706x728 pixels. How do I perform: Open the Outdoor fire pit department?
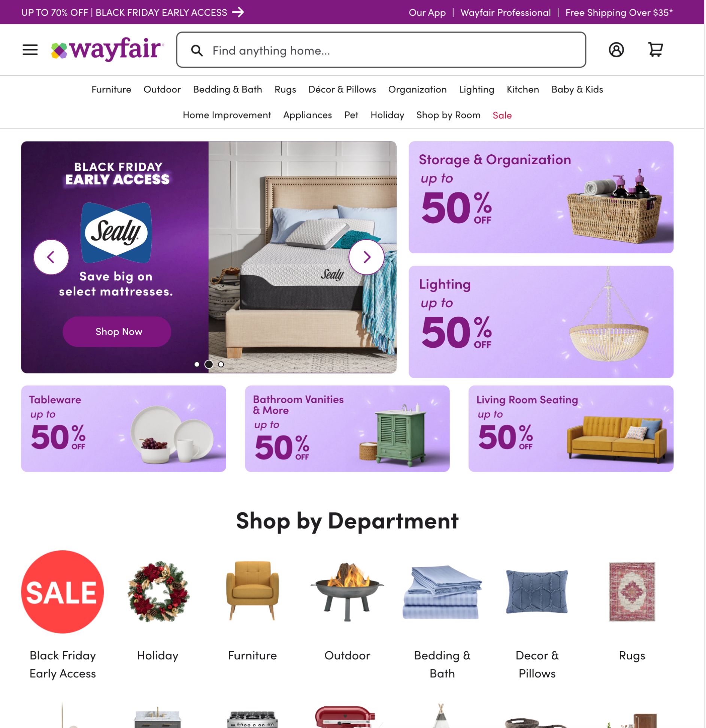[347, 592]
